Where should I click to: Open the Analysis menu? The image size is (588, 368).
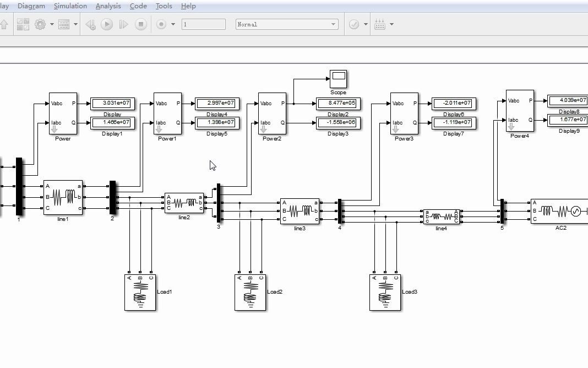[108, 6]
